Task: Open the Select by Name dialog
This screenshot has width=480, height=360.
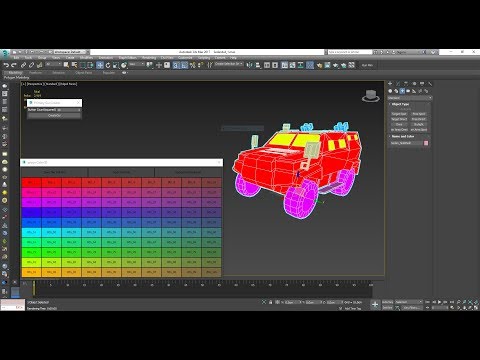Action: pos(74,65)
